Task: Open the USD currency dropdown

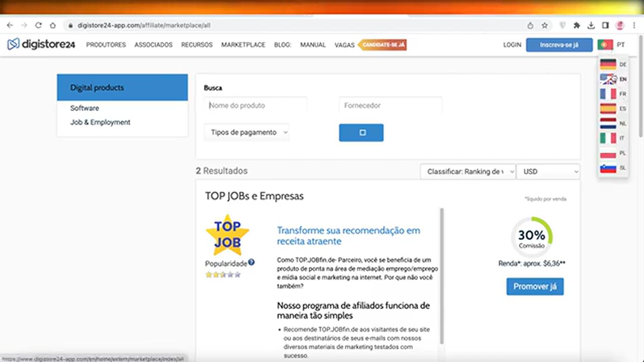Action: click(x=548, y=172)
